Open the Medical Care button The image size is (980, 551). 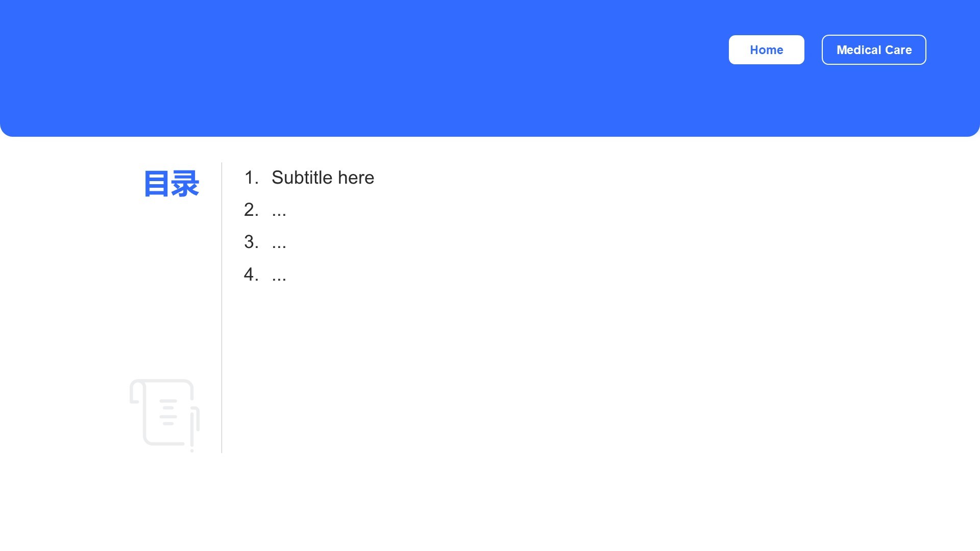tap(874, 50)
